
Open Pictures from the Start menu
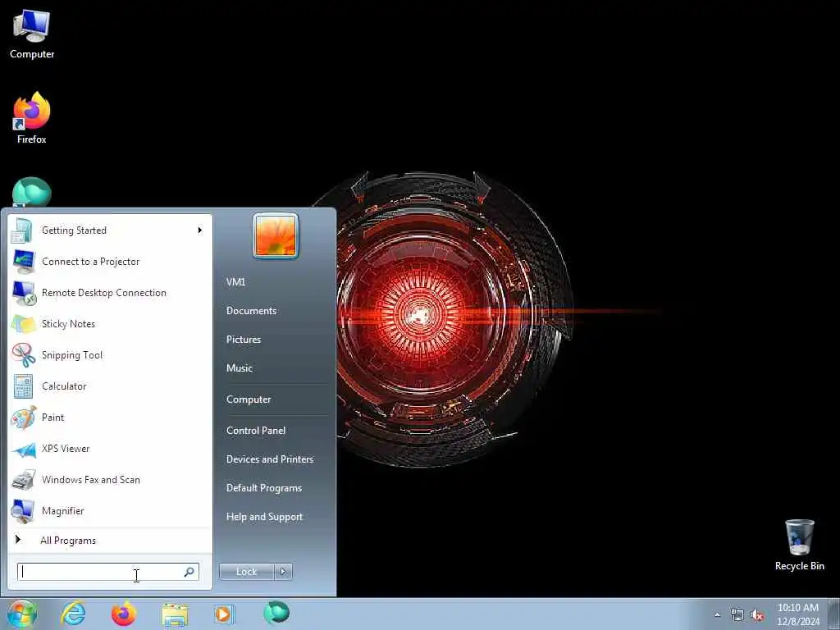243,340
